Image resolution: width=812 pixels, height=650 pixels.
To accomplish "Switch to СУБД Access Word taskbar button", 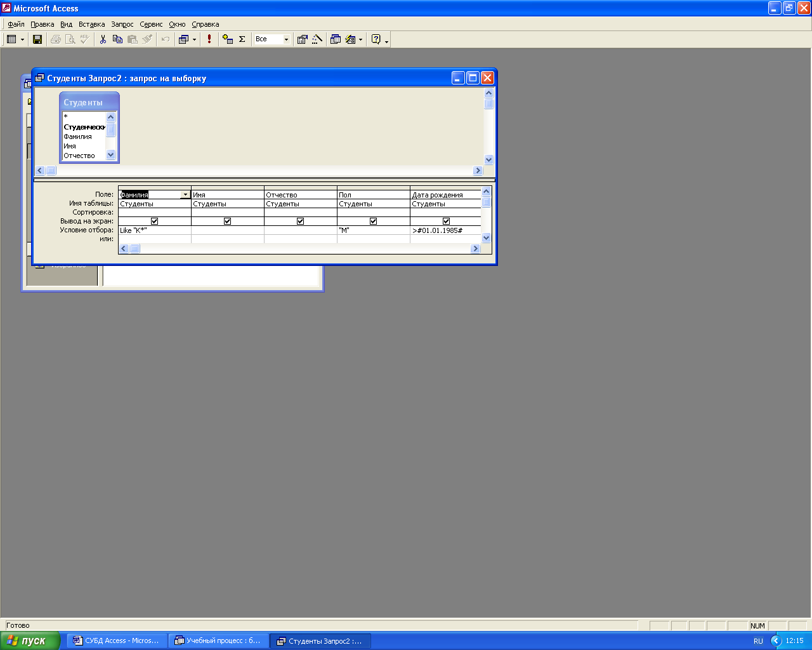I will tap(117, 641).
